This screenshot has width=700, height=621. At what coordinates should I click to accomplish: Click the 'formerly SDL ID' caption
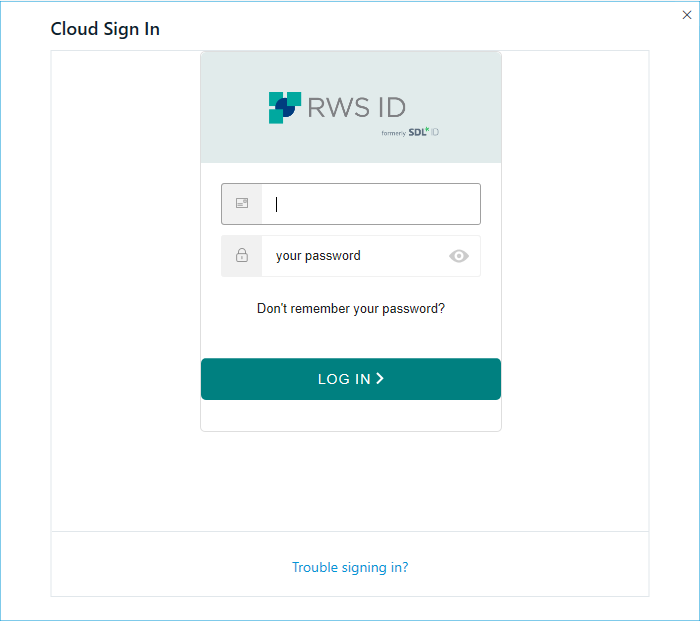click(x=410, y=132)
